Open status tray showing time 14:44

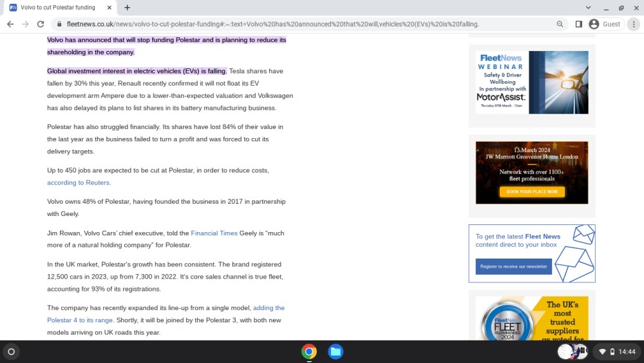tap(617, 352)
